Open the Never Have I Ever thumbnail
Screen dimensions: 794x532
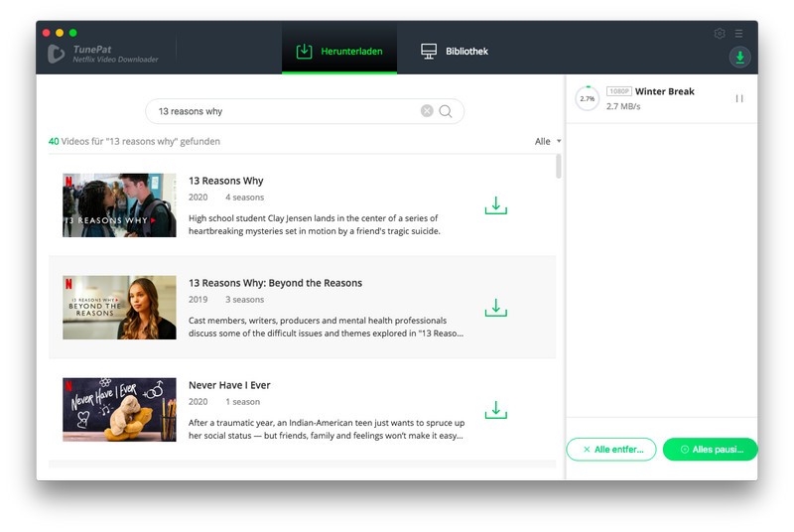point(119,409)
